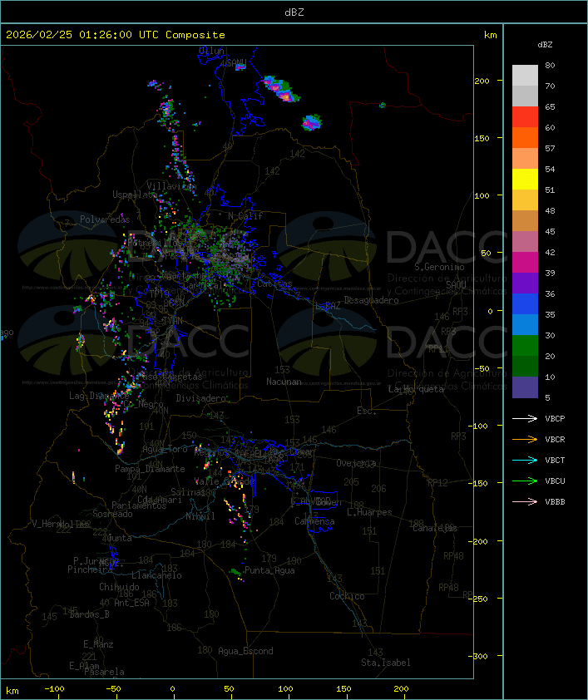This screenshot has width=588, height=700.
Task: Click the -300 tick on km axis
Action: point(478,656)
